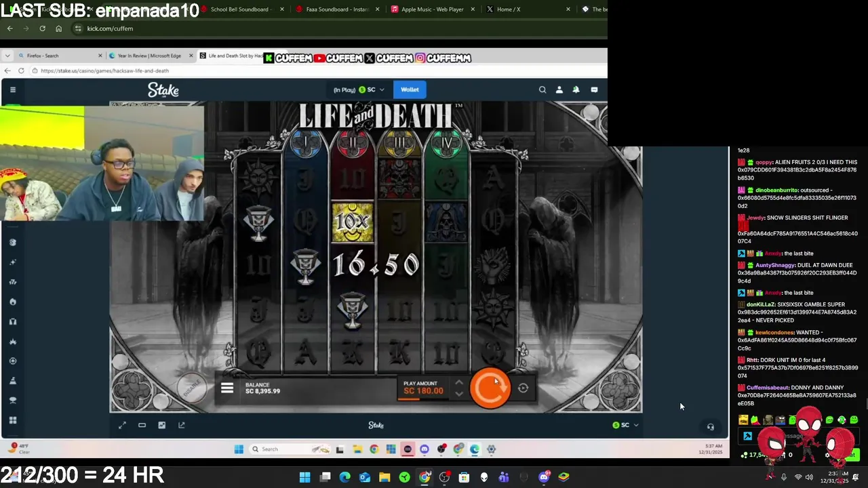Open Discord from outer taskbar
The height and width of the screenshot is (488, 868).
pyautogui.click(x=544, y=477)
